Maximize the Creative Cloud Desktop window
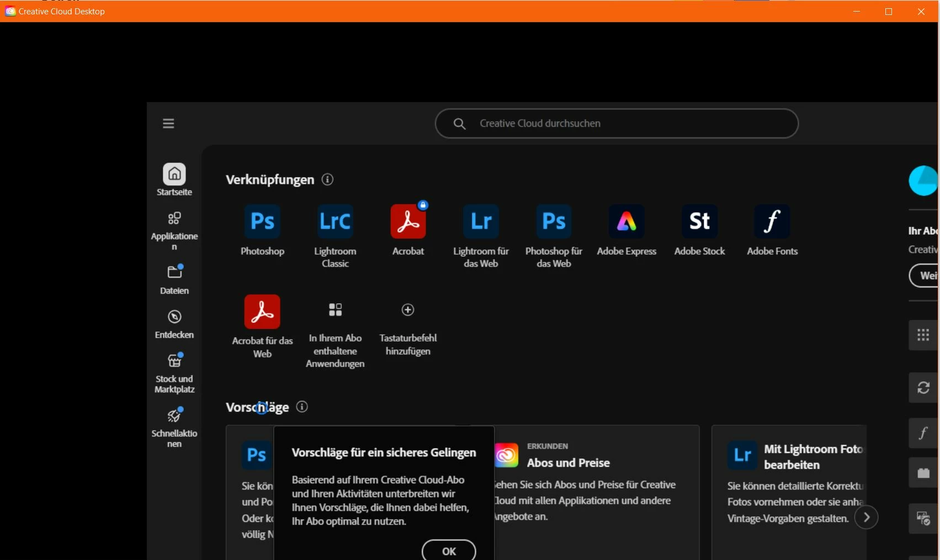This screenshot has width=940, height=560. point(889,11)
